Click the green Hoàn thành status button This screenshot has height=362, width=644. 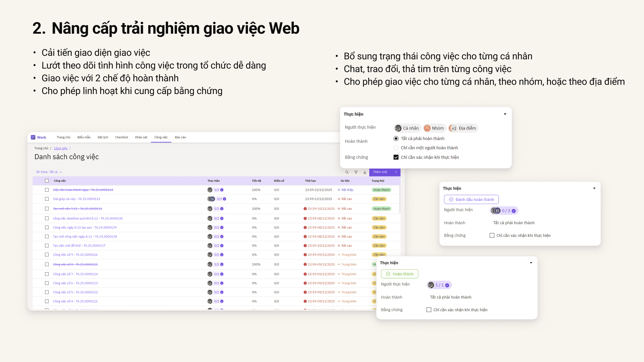point(399,274)
